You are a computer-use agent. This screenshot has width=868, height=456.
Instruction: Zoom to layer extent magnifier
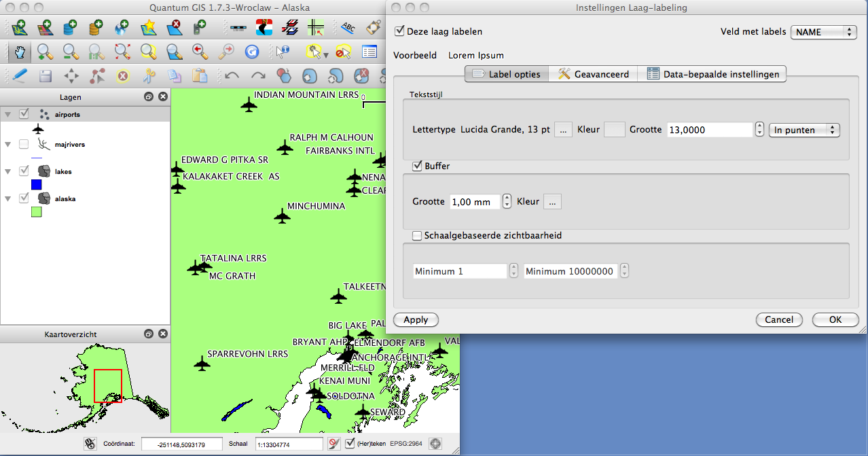(x=174, y=52)
